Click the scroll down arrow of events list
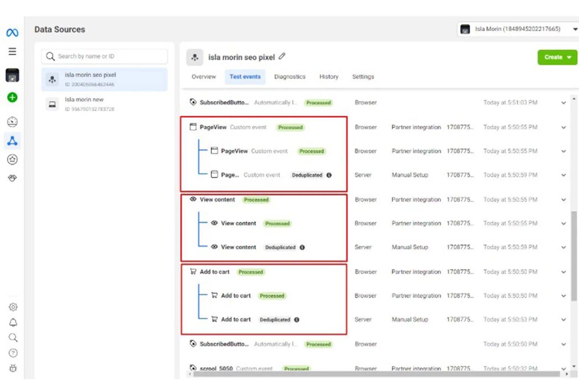Image resolution: width=579 pixels, height=392 pixels. [x=574, y=366]
